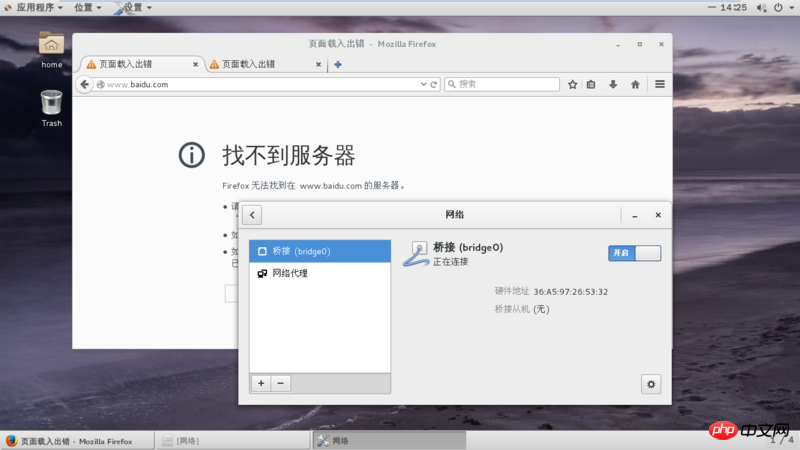Screen dimensions: 800x450
Task: Go to Firefox home page icon
Action: click(635, 84)
